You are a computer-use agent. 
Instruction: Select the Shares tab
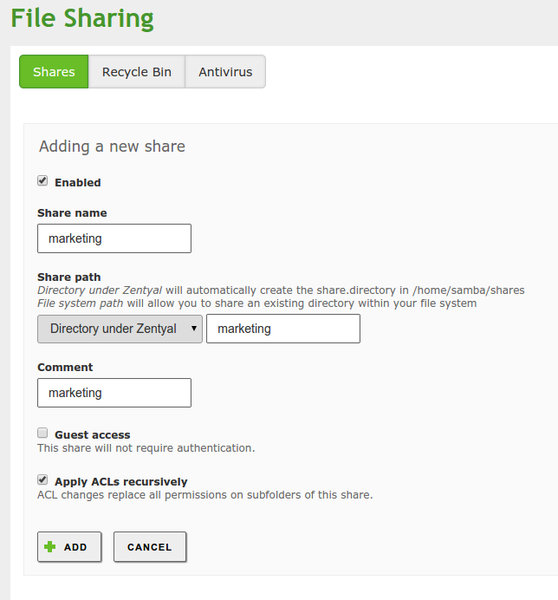tap(54, 72)
